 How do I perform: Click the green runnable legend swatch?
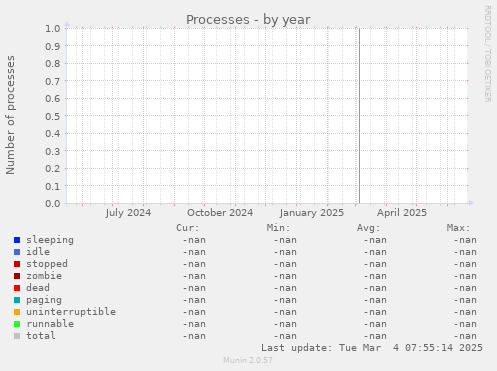point(17,324)
